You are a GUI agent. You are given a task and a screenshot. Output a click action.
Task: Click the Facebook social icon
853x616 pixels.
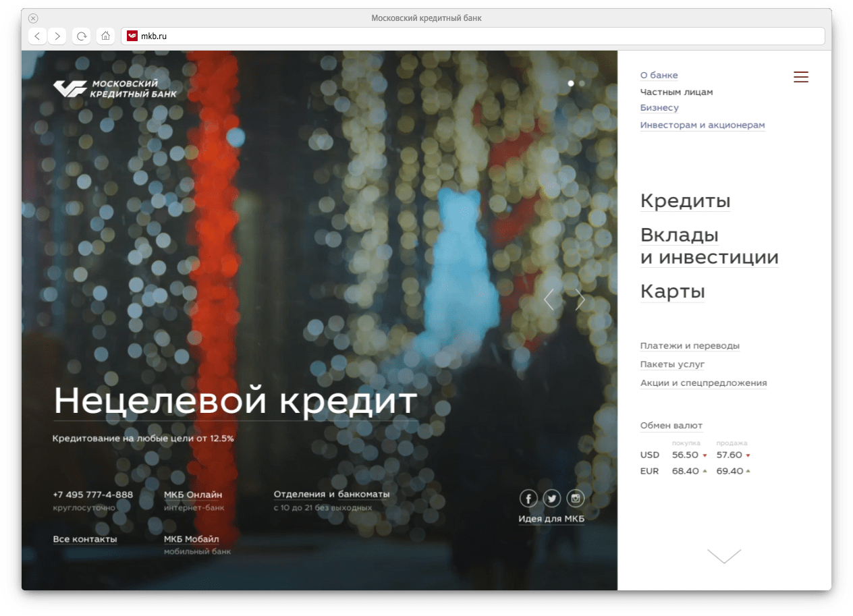coord(528,499)
